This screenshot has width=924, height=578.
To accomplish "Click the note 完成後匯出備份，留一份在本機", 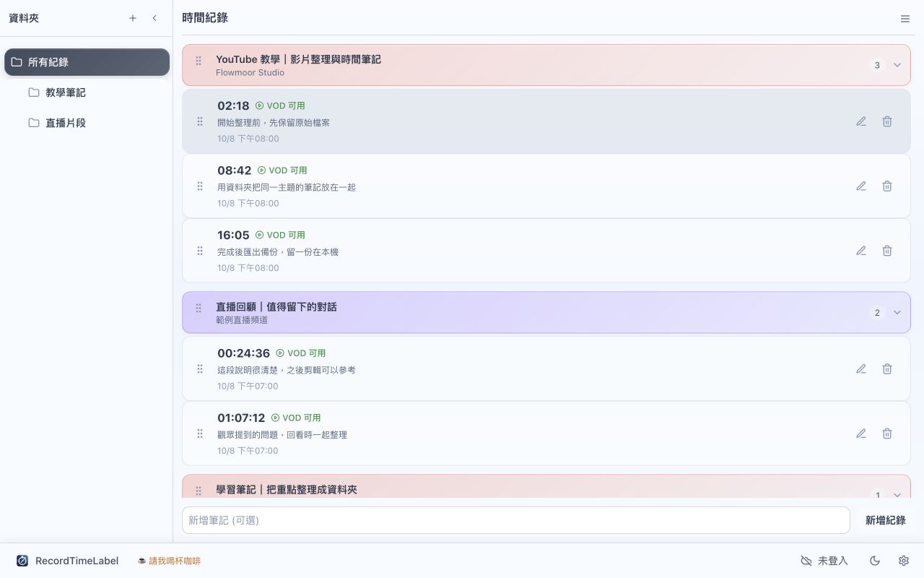I will (278, 252).
